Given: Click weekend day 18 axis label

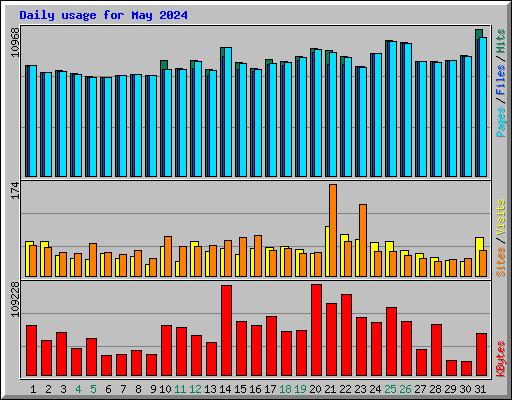Looking at the screenshot, I should tap(285, 389).
